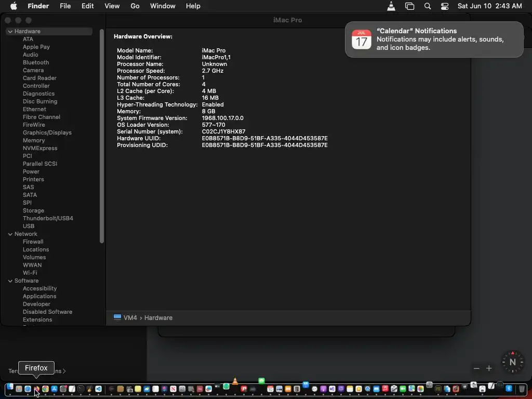Select Firewall under Network
The height and width of the screenshot is (399, 532).
point(33,242)
